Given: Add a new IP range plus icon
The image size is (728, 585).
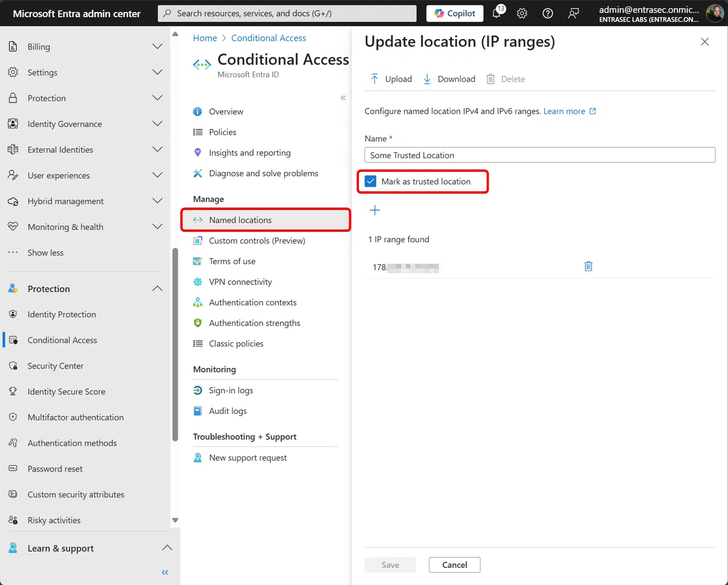Looking at the screenshot, I should pos(375,210).
